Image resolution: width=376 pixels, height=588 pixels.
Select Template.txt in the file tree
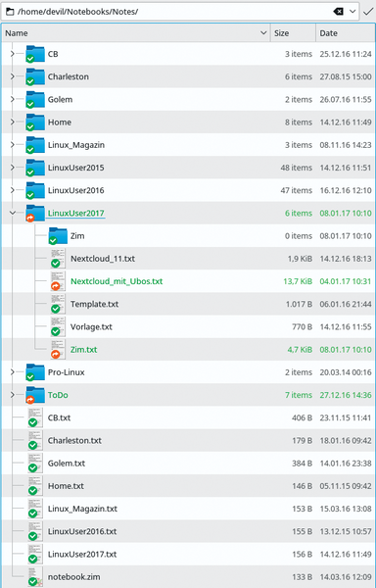click(94, 304)
